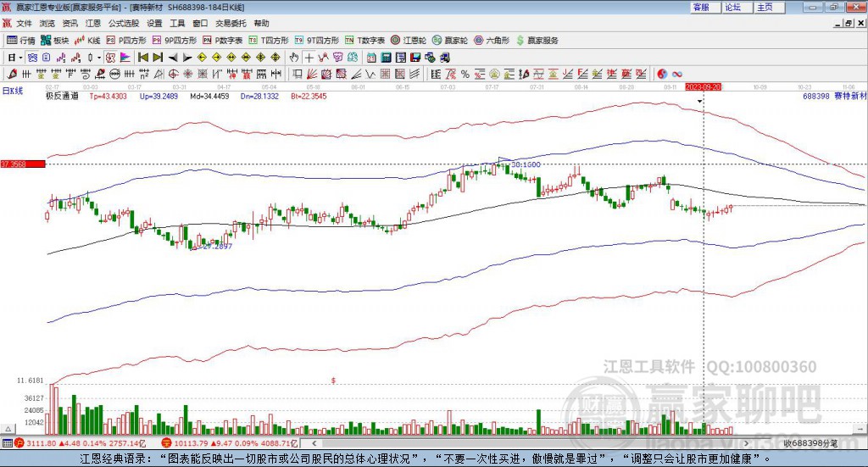This screenshot has width=868, height=467.
Task: Switch to the K线 candlestick chart
Action: [87, 41]
